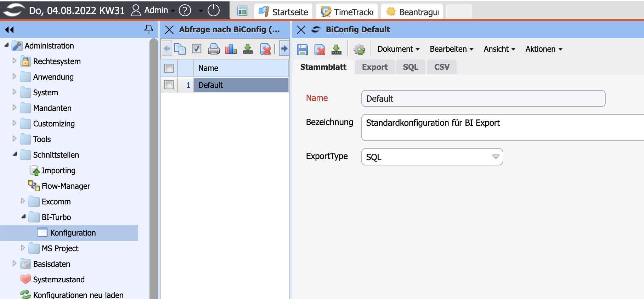Open the Bearbeiten menu

point(451,49)
